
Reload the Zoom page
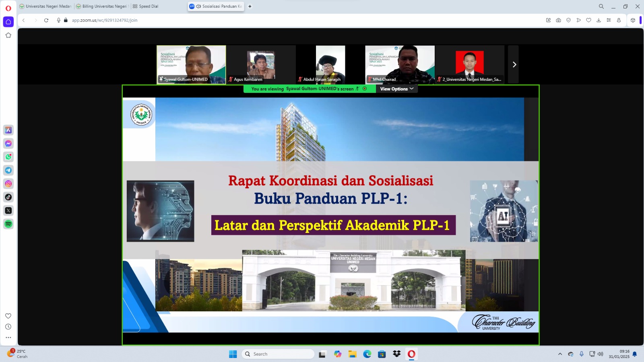click(46, 20)
